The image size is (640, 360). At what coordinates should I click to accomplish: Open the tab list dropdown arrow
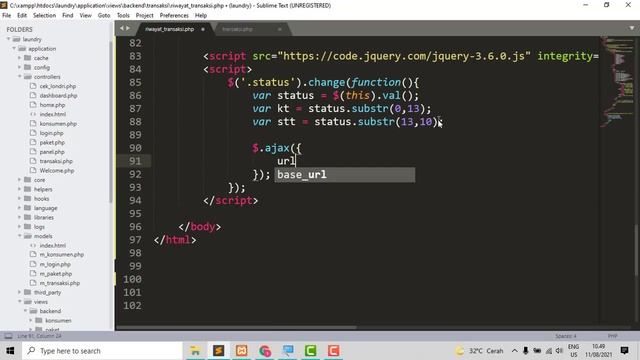(632, 28)
